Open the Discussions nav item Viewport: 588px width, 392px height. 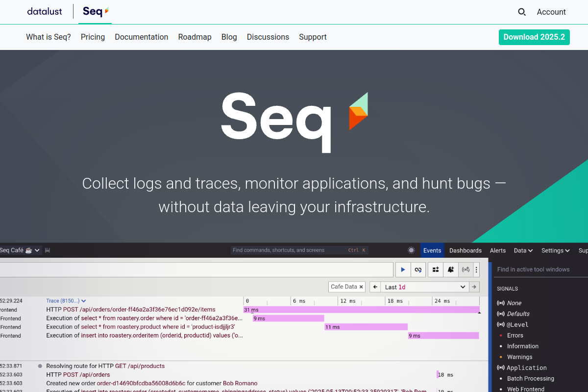[x=268, y=37]
